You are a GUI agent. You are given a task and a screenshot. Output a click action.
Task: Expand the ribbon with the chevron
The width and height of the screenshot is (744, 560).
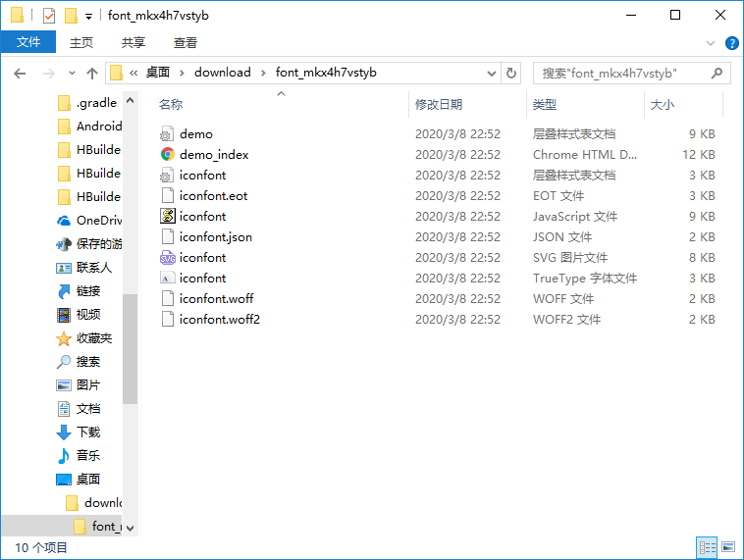coord(711,43)
